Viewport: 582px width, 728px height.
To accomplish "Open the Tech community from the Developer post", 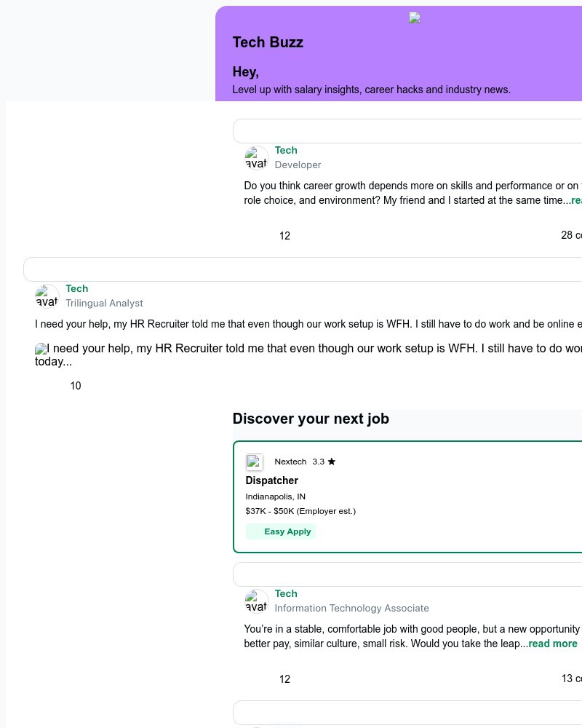I will coord(286,150).
